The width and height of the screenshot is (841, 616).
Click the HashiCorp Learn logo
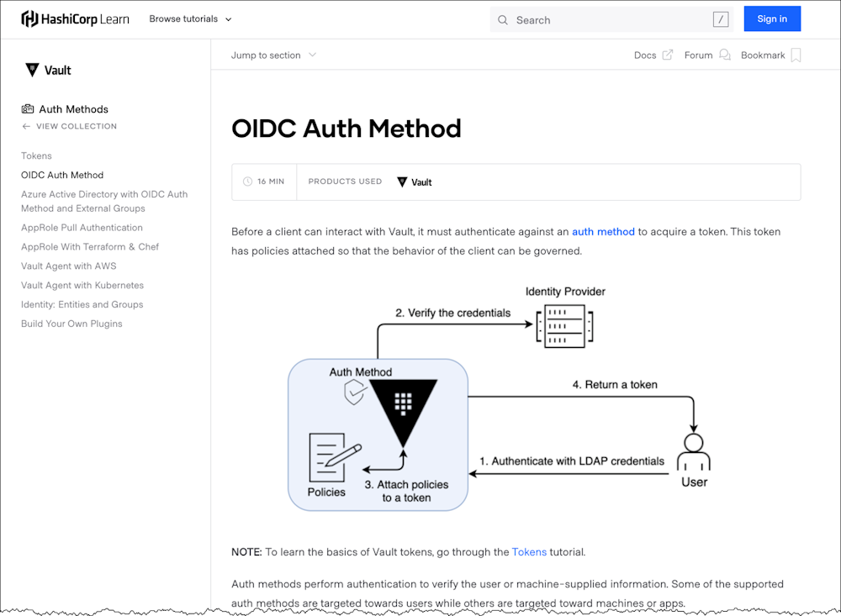75,18
